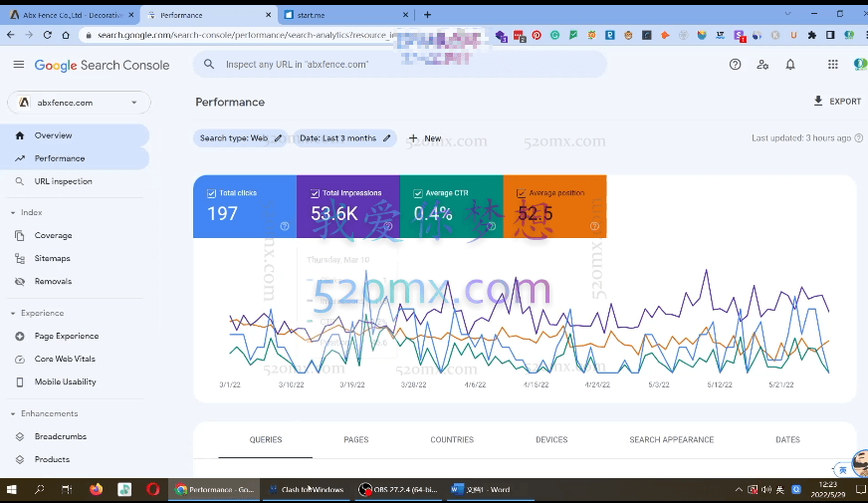Click the users and permissions icon

point(762,65)
